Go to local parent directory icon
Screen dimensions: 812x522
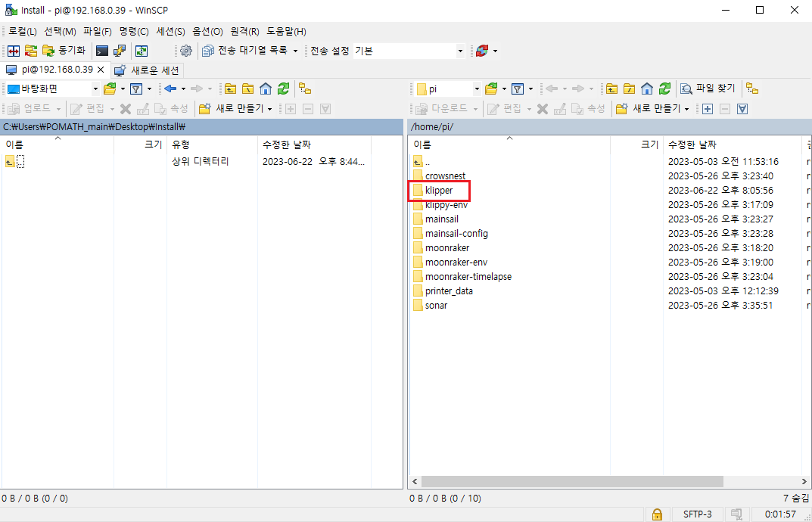point(230,89)
